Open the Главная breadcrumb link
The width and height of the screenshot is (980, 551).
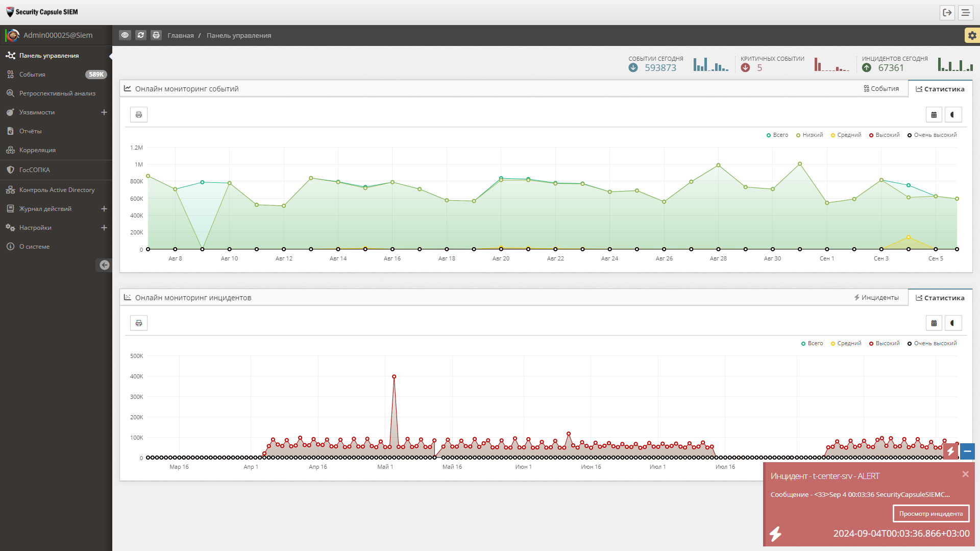[x=181, y=35]
